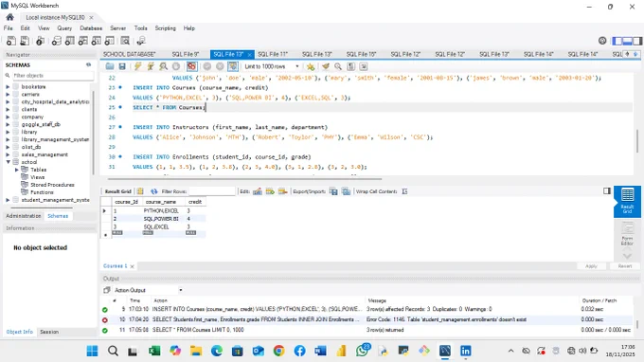Screen dimensions: 644x362
Task: Click the delete selected rows icon
Action: (x=282, y=191)
